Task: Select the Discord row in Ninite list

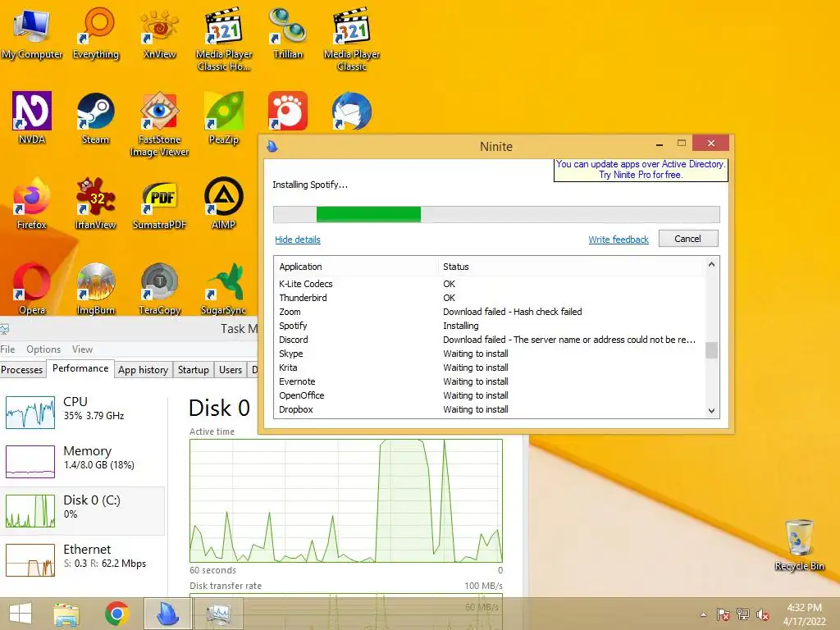Action: tap(490, 340)
